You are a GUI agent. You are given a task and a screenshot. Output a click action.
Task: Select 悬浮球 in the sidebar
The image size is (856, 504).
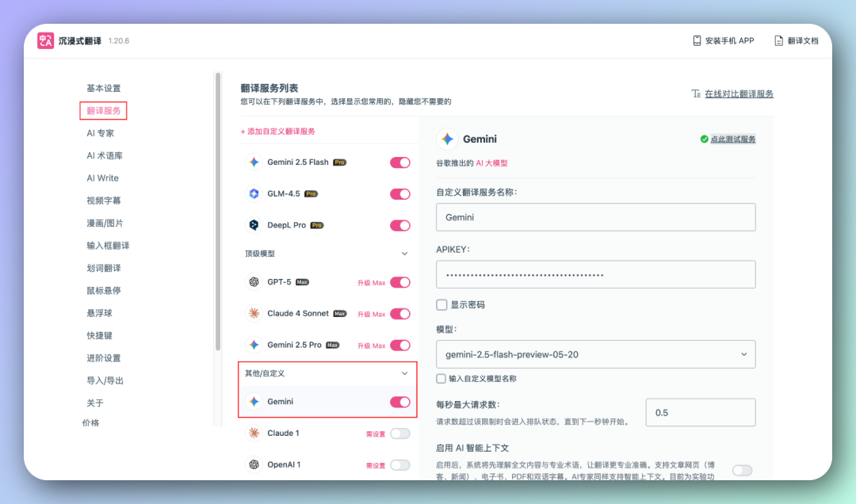99,313
